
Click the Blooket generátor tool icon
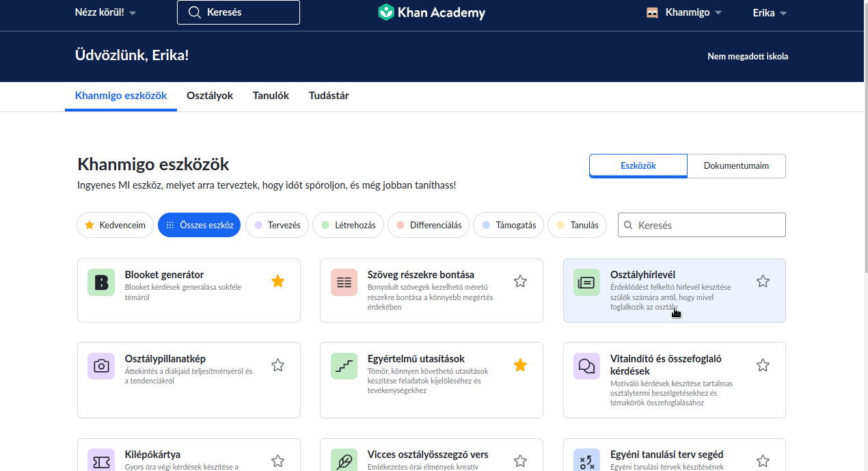(x=101, y=282)
